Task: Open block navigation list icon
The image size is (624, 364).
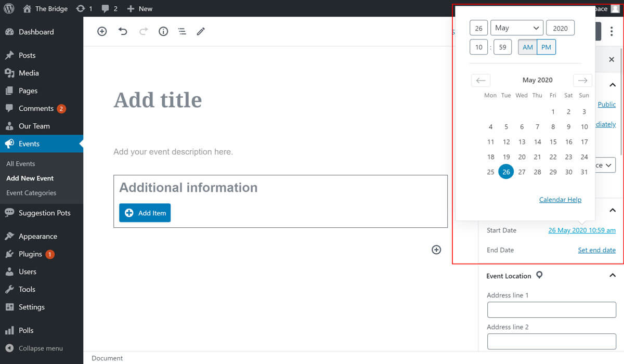Action: (182, 31)
